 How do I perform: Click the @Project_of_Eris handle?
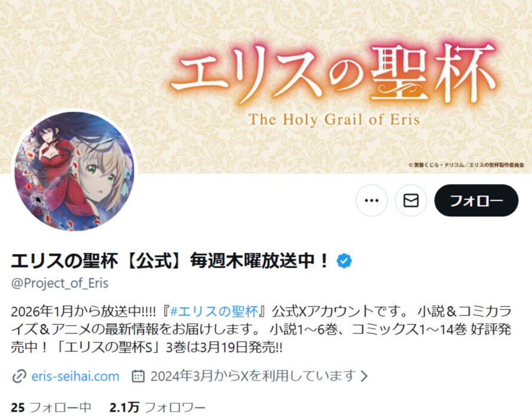(x=60, y=283)
